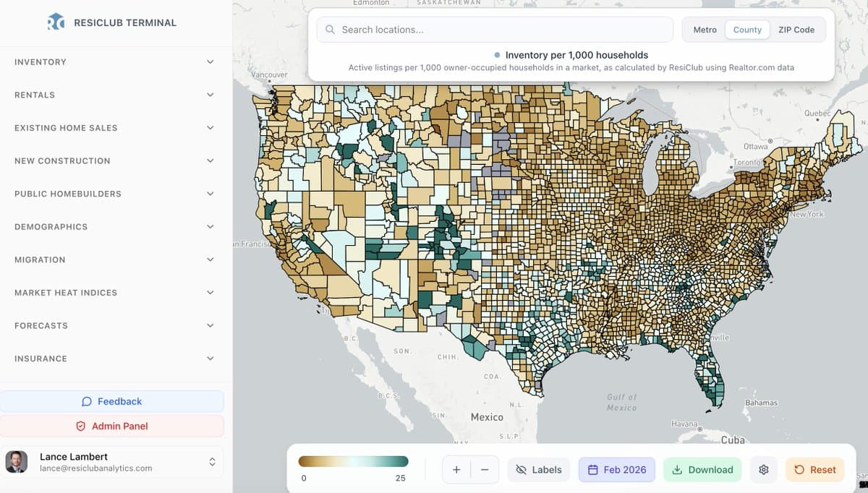Image resolution: width=868 pixels, height=493 pixels.
Task: Click the Download green icon button
Action: 678,469
